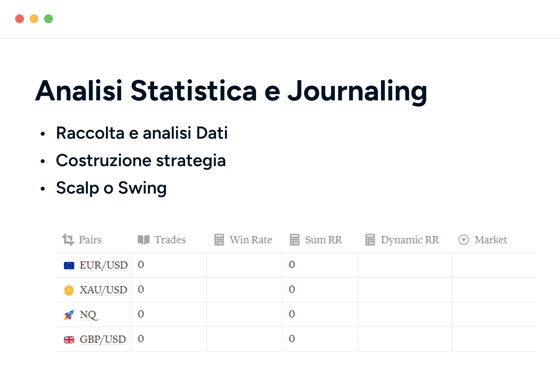Screen dimensions: 560x390
Task: Click the Market select-type icon
Action: pos(464,240)
